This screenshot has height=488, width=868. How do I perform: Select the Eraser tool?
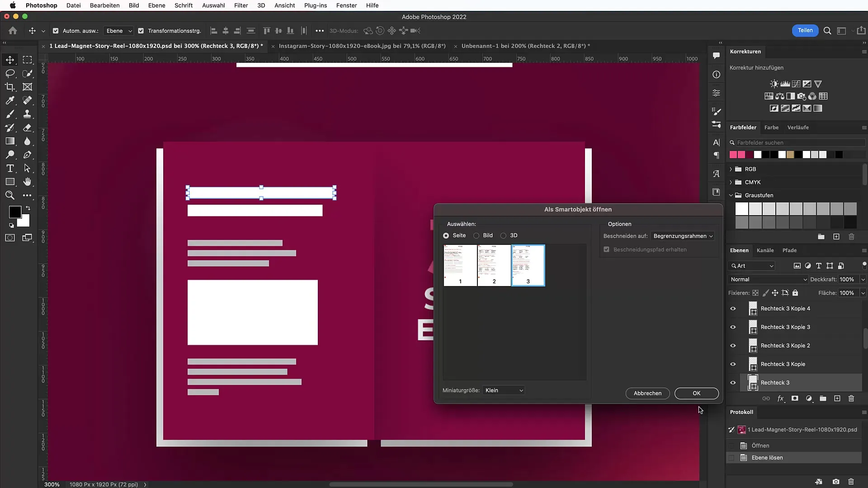[x=28, y=127]
